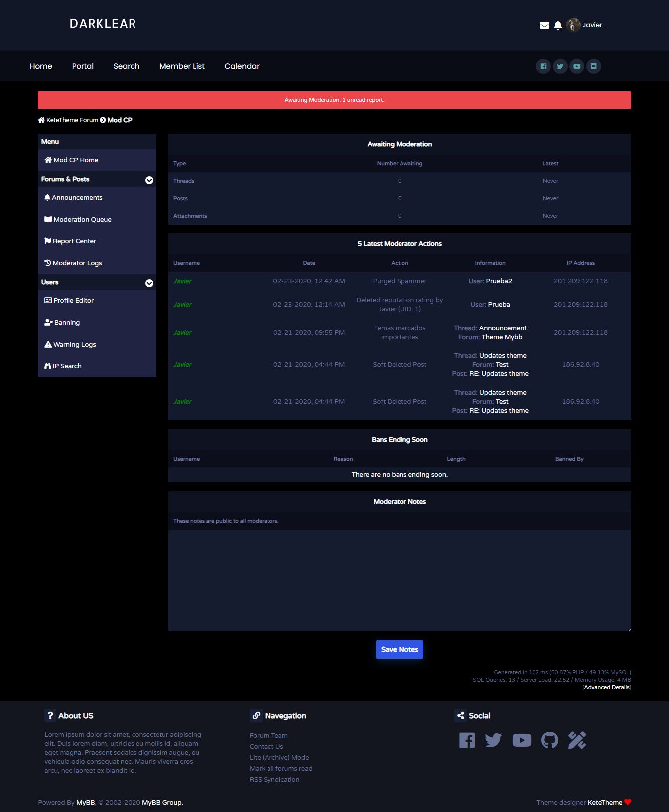Screen dimensions: 669x812
Task: Open user Prueba2 in moderator actions
Action: coord(499,281)
